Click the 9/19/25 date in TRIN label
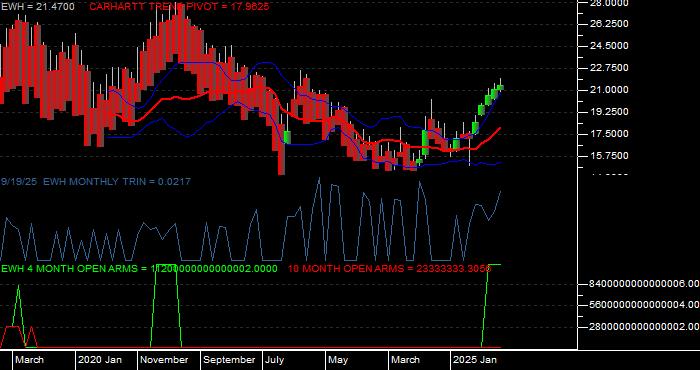 coord(20,182)
